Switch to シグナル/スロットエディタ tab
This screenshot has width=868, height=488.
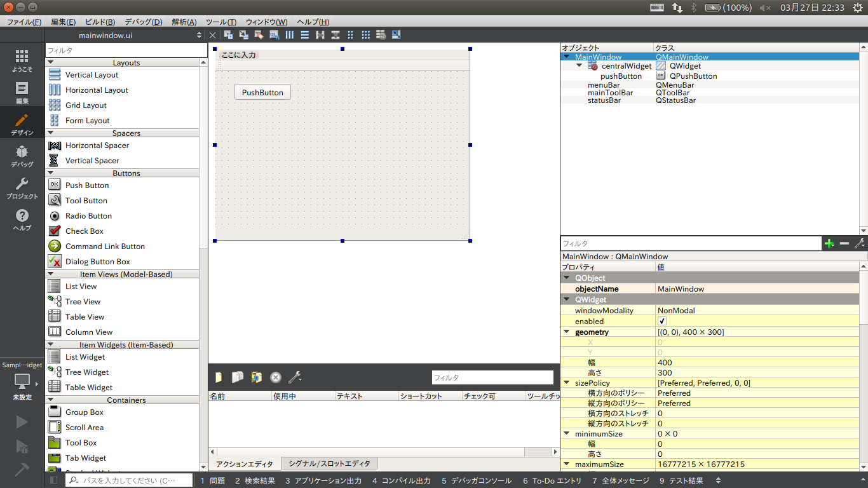click(x=329, y=464)
